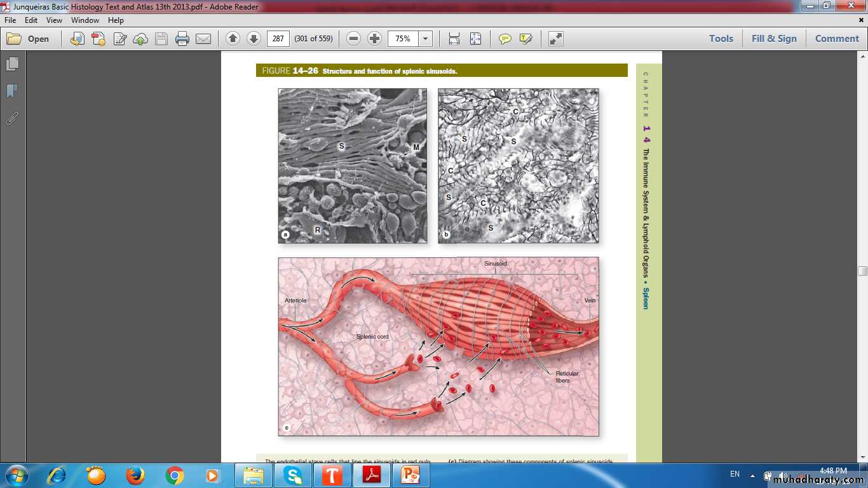Select the Highlight text tool

point(526,39)
